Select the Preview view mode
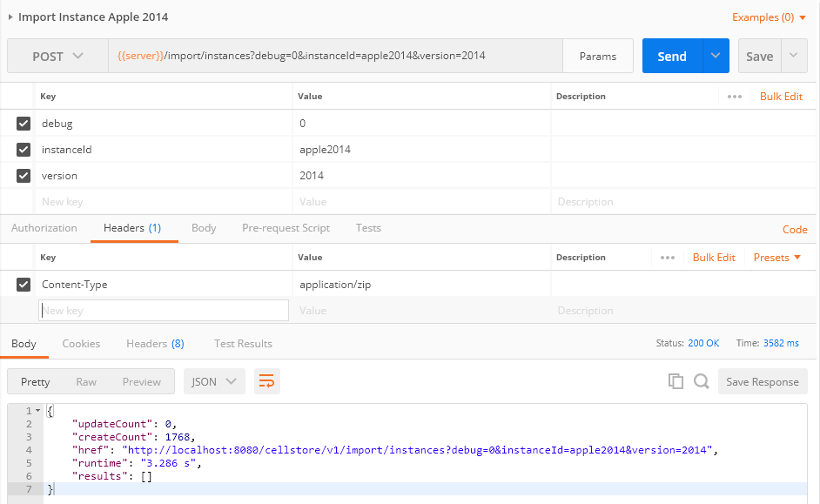This screenshot has height=504, width=820. 142,381
